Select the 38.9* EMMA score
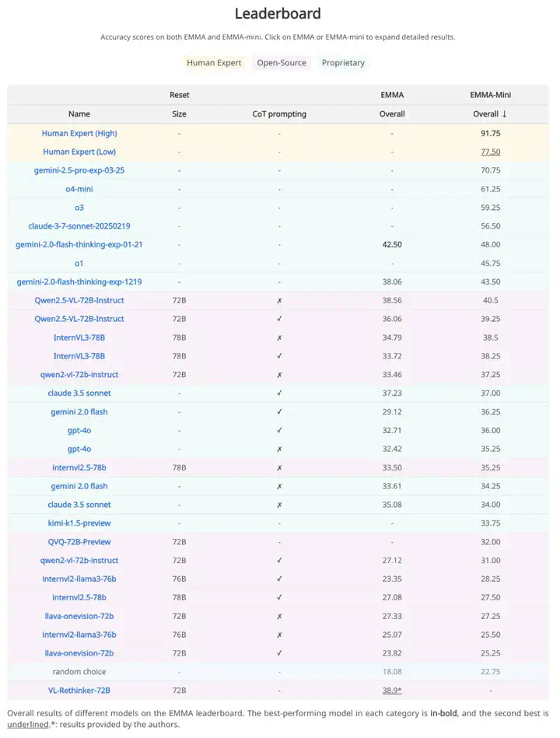Screen dimensions: 560x738 [x=392, y=691]
